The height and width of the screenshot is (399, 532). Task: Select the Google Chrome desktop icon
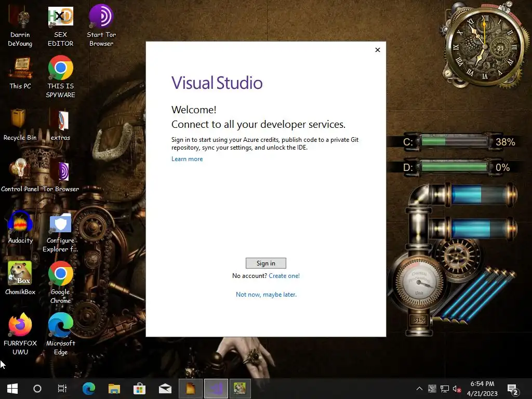(60, 283)
